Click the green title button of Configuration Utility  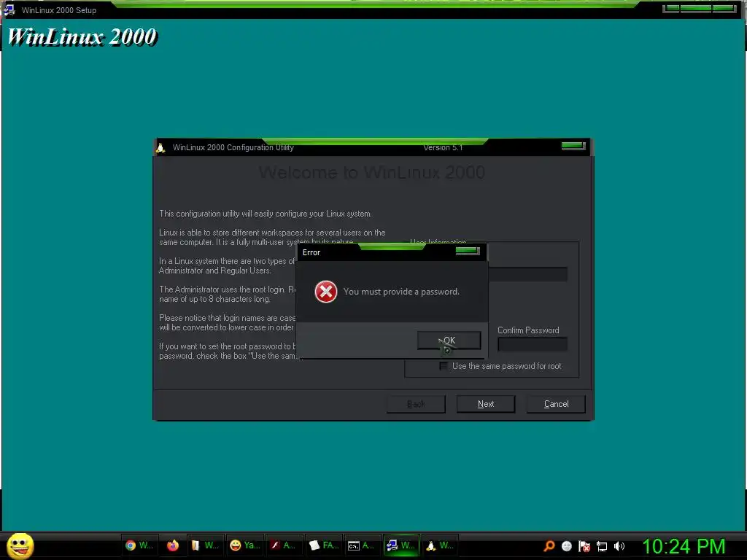click(x=573, y=146)
